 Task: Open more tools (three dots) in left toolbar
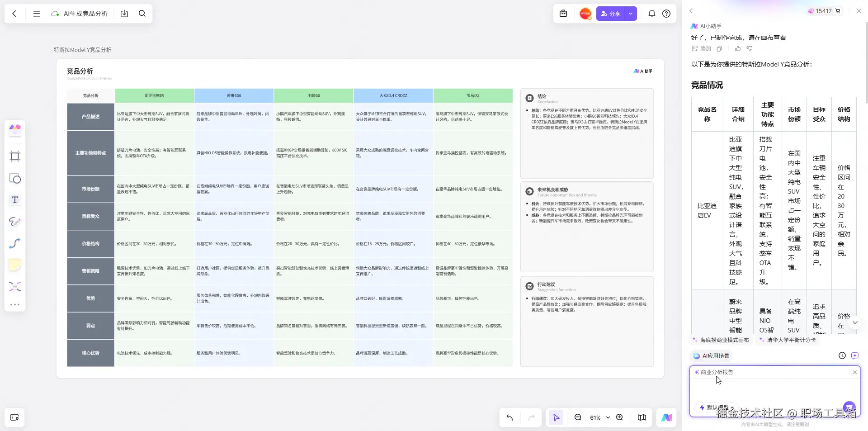15,305
